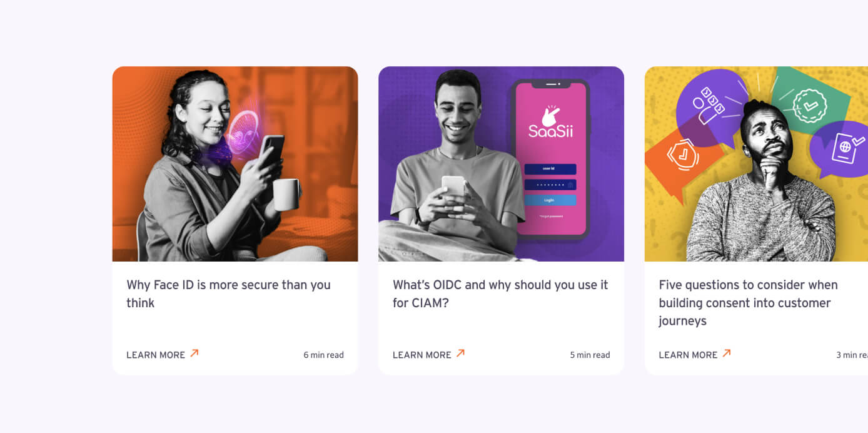Viewport: 868px width, 433px height.
Task: Click the arrow icon beside consent article Learn More
Action: 727,354
